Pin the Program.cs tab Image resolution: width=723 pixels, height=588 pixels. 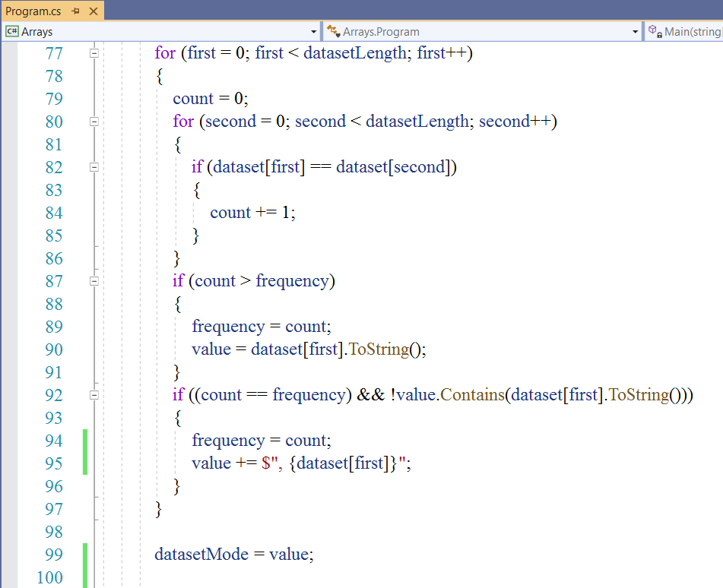click(x=76, y=11)
